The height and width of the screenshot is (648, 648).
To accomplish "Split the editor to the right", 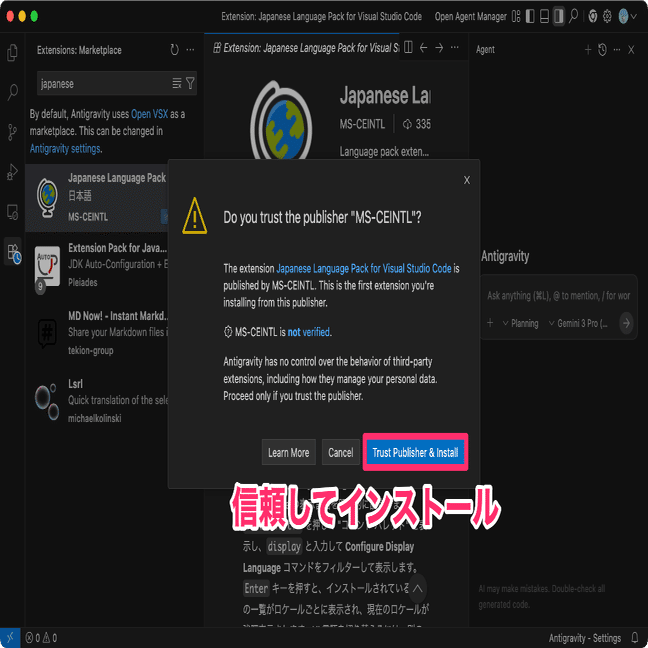I will [x=408, y=48].
